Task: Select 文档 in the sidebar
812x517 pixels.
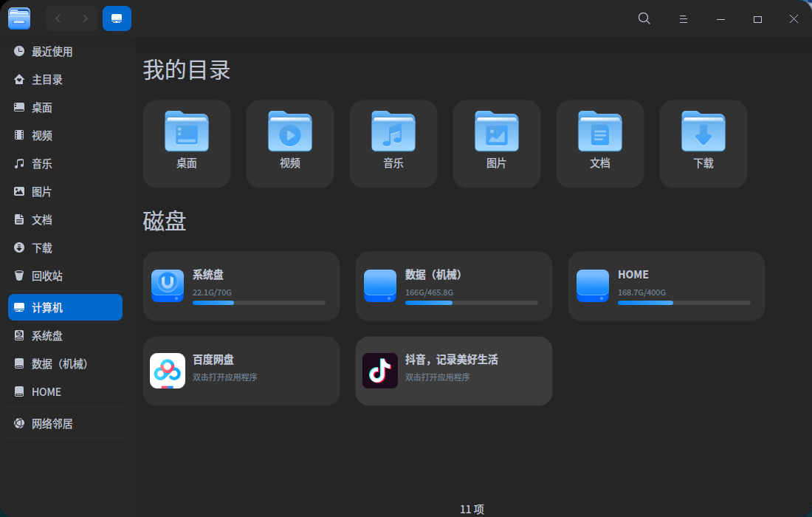Action: [65, 219]
